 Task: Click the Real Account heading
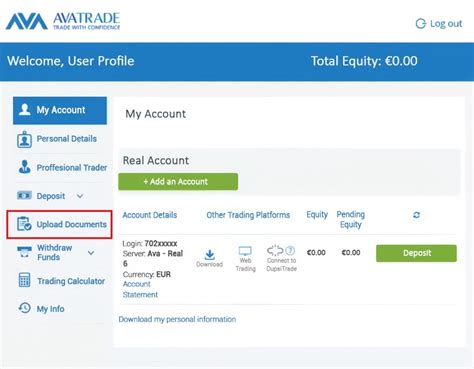pyautogui.click(x=156, y=160)
